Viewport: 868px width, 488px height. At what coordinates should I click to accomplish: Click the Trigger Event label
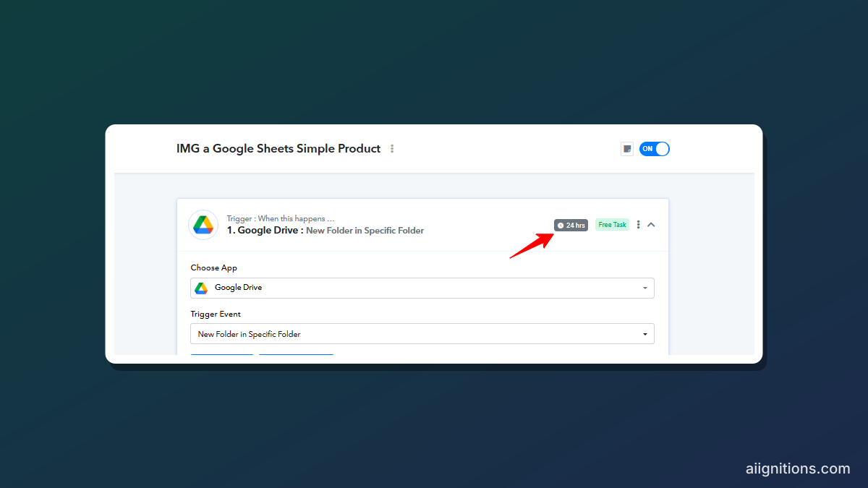pyautogui.click(x=216, y=314)
